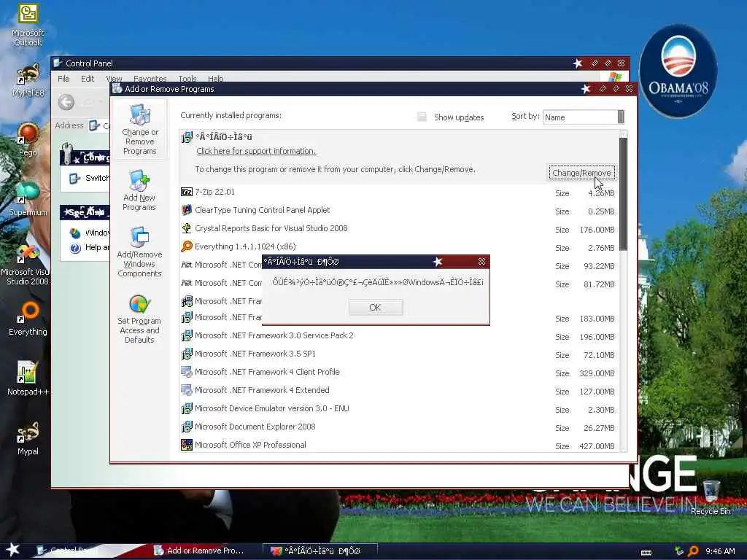Select the Everything desktop shortcut

tap(28, 318)
